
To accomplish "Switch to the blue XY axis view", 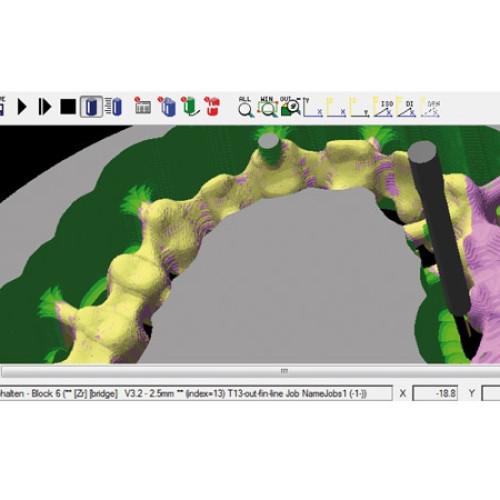I will click(313, 107).
